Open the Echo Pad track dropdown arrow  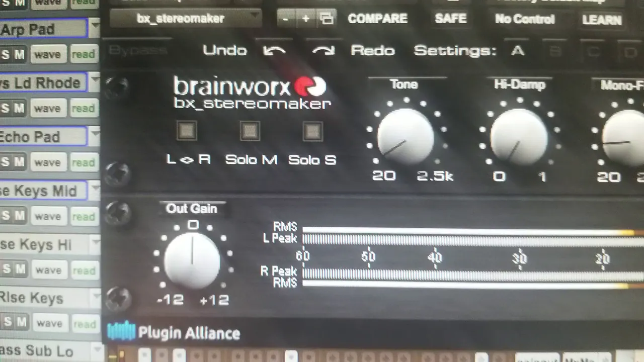point(95,135)
